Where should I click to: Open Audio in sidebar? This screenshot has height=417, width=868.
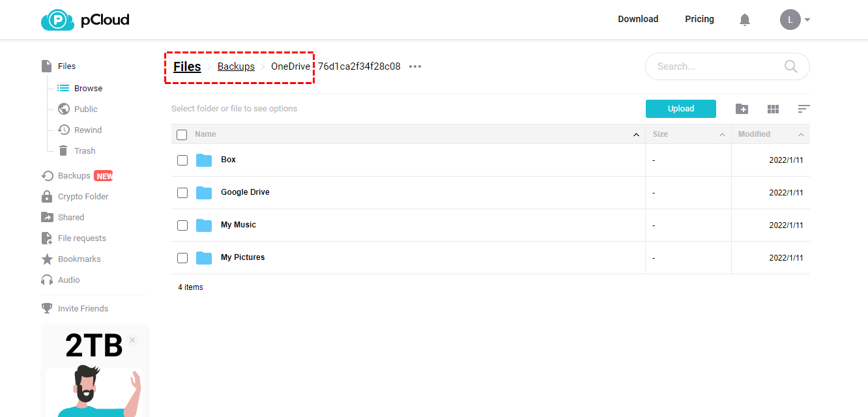(x=69, y=280)
